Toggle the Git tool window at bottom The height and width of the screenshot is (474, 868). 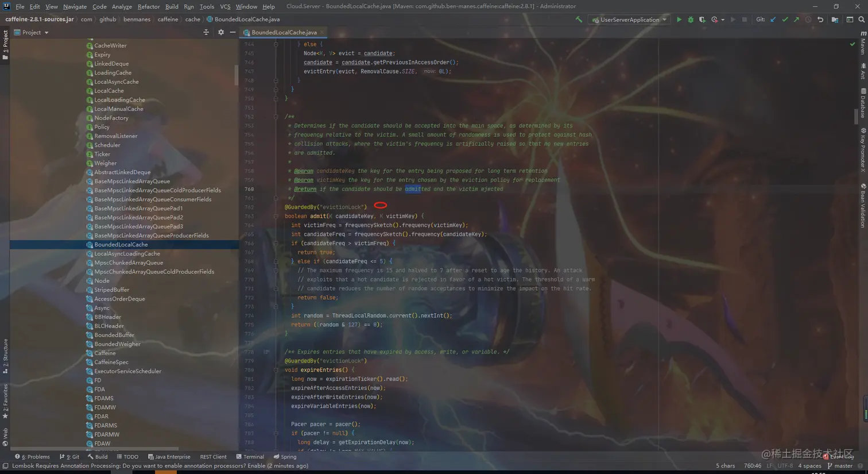[x=69, y=457]
